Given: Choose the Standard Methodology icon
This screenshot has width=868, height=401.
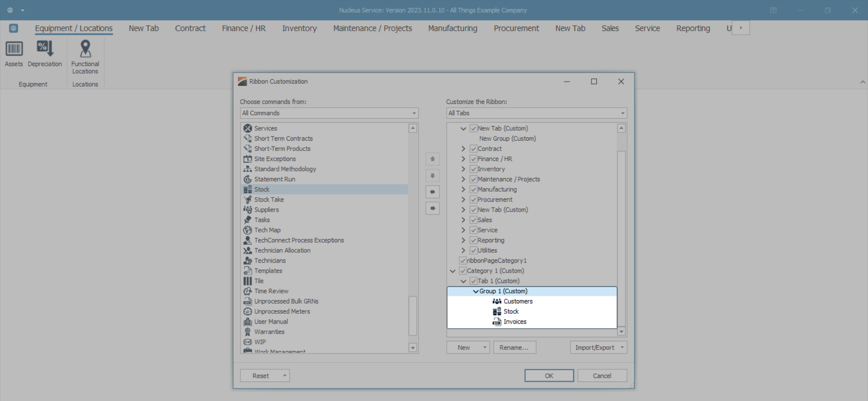Looking at the screenshot, I should tap(248, 169).
